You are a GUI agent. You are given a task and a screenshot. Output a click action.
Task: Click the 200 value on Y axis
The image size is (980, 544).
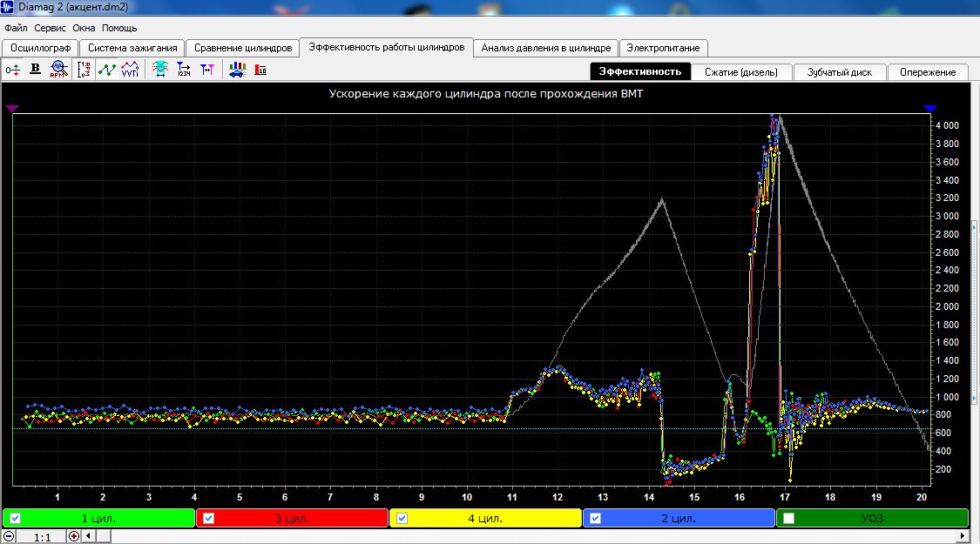[x=943, y=470]
